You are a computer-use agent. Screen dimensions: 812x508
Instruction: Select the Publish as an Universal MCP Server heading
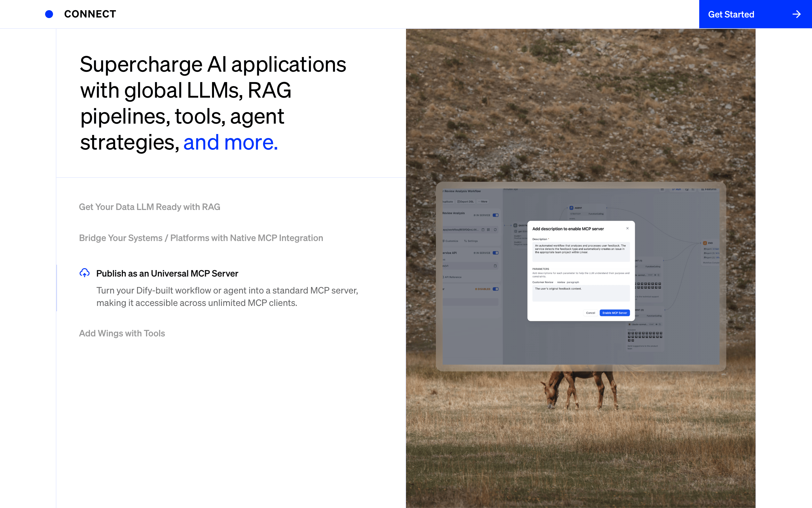point(167,273)
